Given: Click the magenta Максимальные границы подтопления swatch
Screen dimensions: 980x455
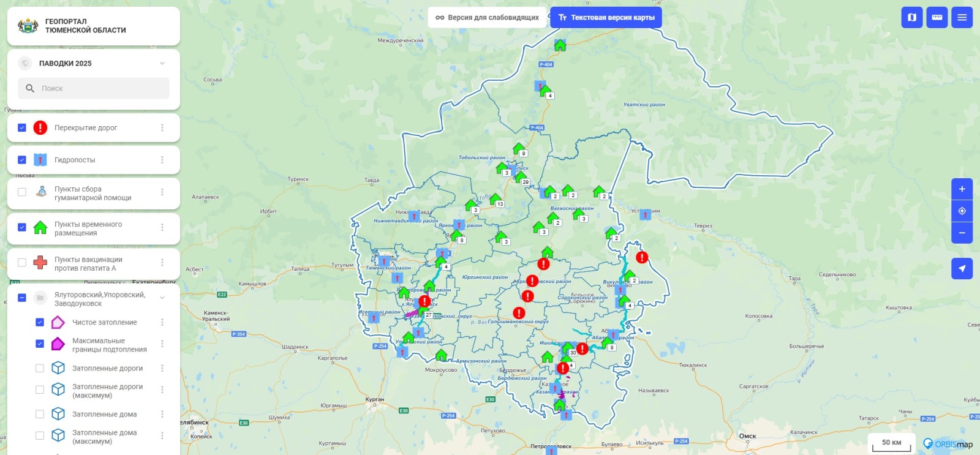Looking at the screenshot, I should [58, 344].
